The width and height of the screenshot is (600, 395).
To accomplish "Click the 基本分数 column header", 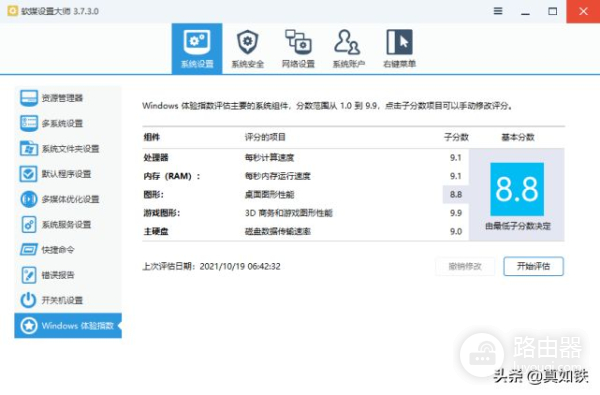I will [518, 137].
